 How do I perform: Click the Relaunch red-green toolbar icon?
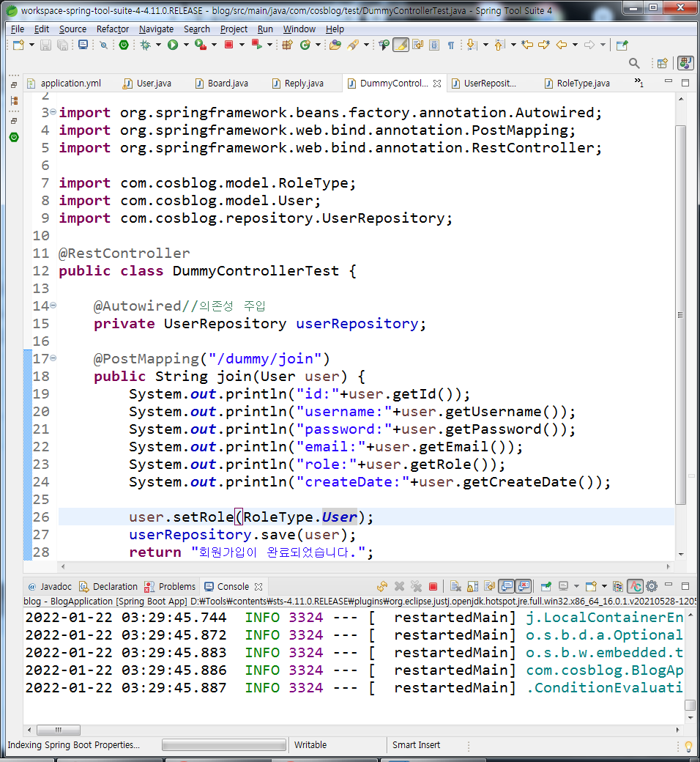coord(256,45)
